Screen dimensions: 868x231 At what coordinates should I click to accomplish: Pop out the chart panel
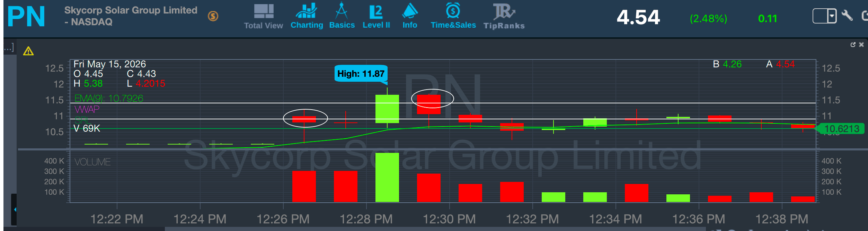853,45
